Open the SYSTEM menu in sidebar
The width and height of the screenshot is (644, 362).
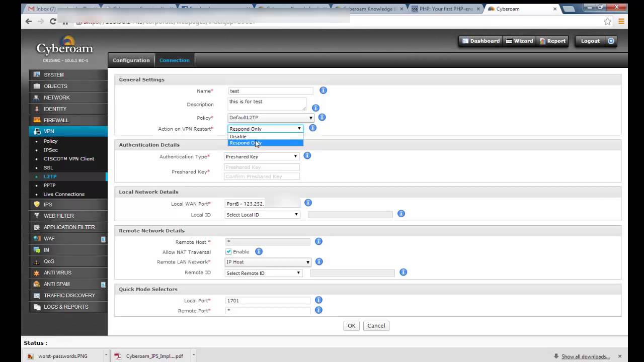pyautogui.click(x=68, y=75)
